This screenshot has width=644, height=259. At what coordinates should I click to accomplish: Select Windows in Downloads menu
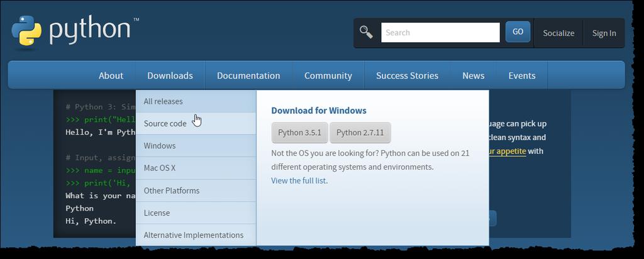(196, 146)
